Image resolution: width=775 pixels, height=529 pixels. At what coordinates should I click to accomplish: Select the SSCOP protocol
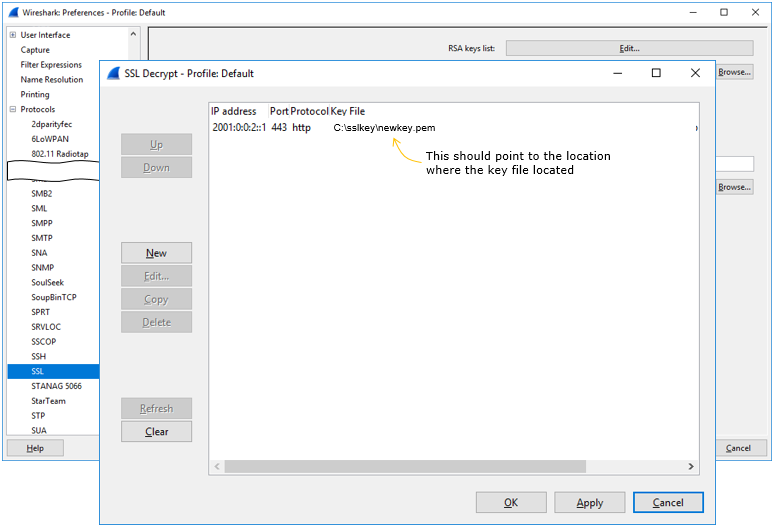point(43,342)
